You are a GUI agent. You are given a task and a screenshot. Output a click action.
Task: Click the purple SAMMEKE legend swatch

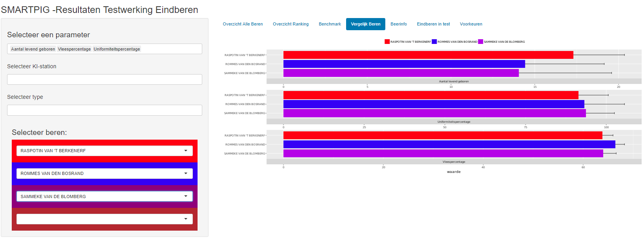point(481,42)
